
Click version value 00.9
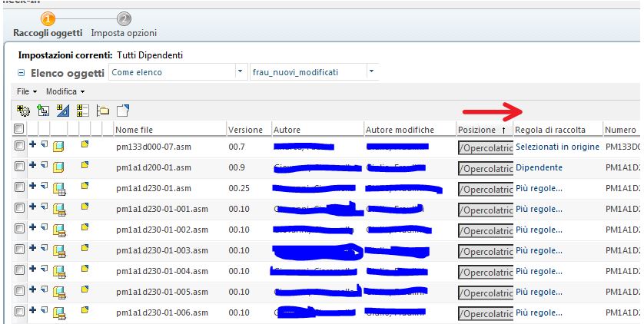237,167
